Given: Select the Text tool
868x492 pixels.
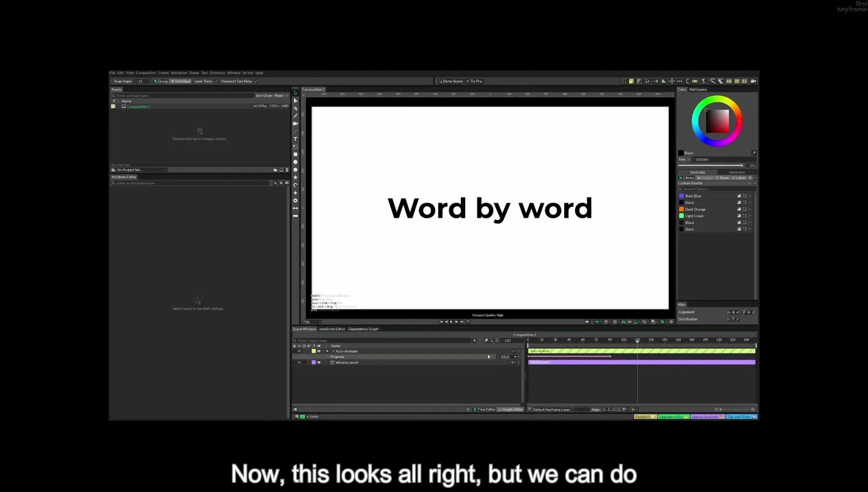Looking at the screenshot, I should (x=295, y=139).
